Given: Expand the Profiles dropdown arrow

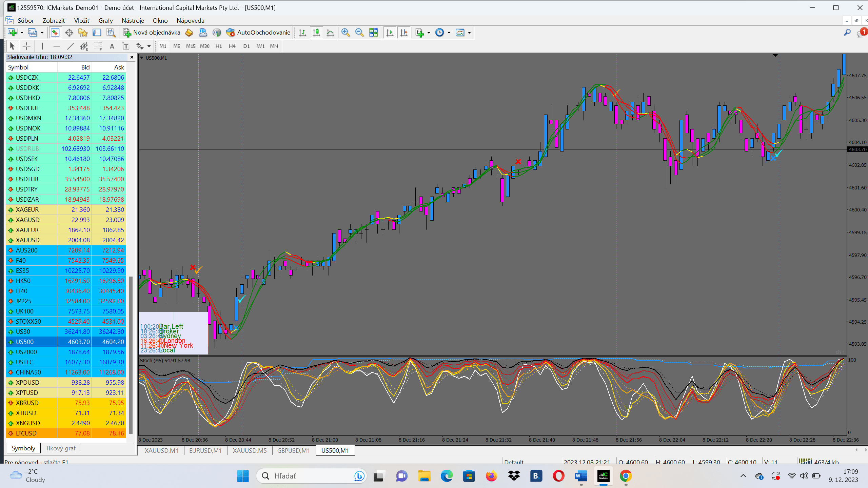Looking at the screenshot, I should tap(42, 33).
